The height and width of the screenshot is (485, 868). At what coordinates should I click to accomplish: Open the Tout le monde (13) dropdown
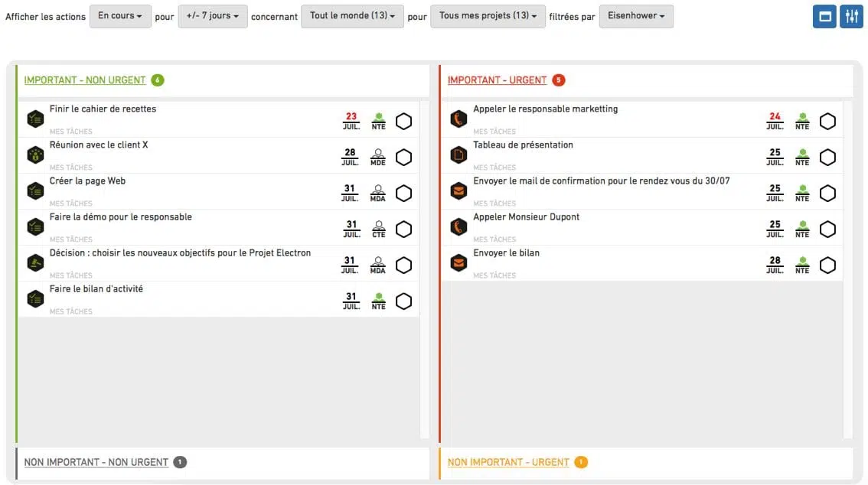point(352,16)
